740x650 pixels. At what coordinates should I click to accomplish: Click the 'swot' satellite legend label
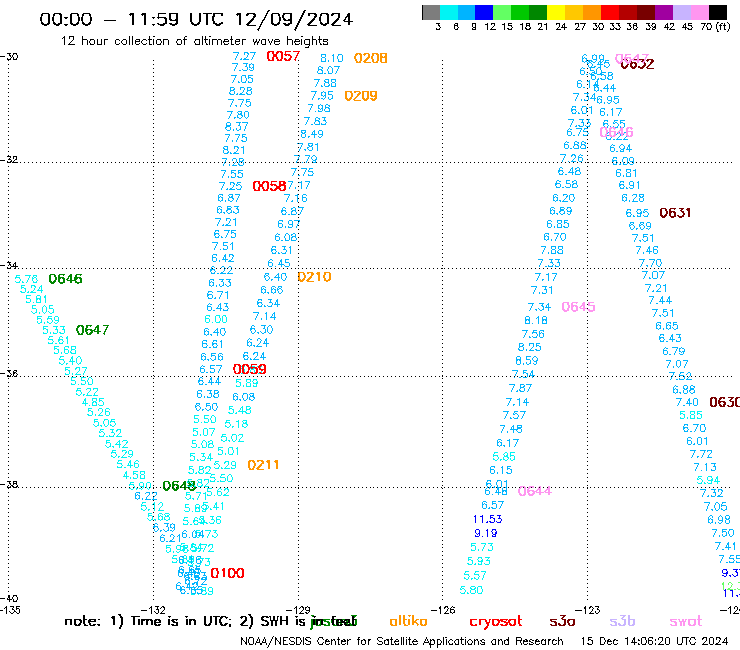coord(686,622)
